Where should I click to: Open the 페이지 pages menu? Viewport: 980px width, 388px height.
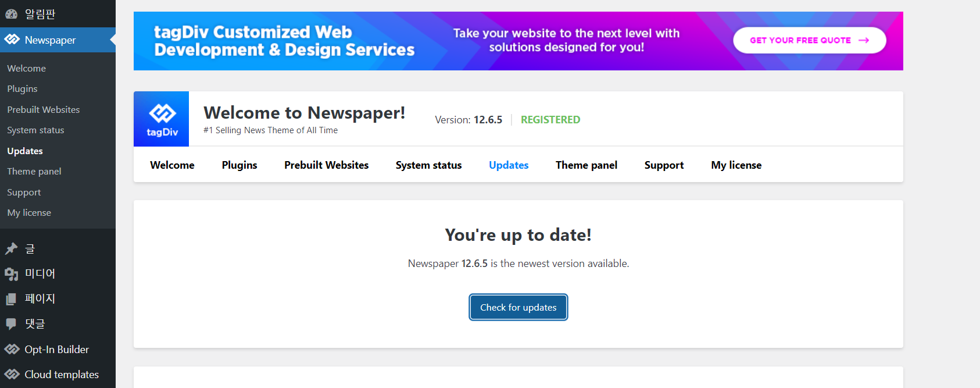58,299
